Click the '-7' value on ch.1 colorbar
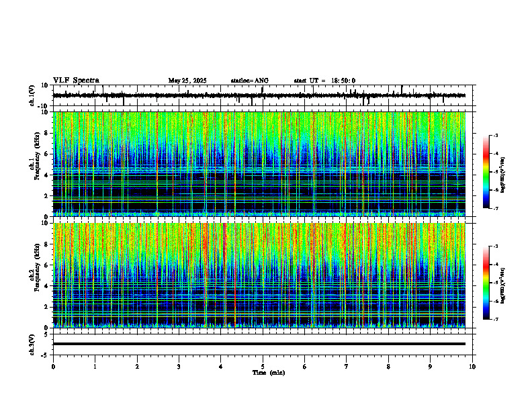 pyautogui.click(x=495, y=209)
